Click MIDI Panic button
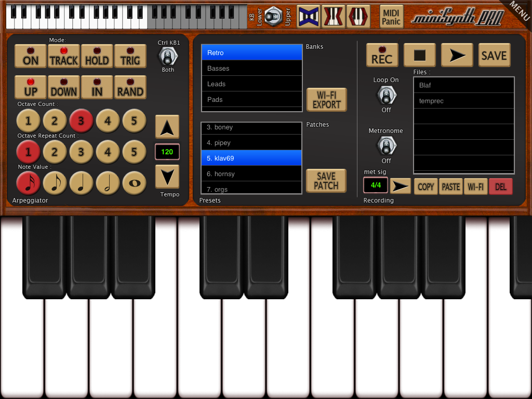This screenshot has width=532, height=399. pyautogui.click(x=392, y=17)
